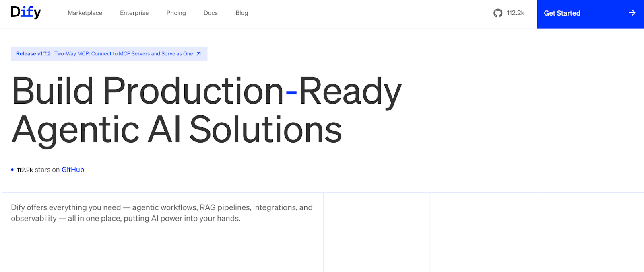
Task: Click the 112.2k star count in header
Action: click(x=516, y=13)
